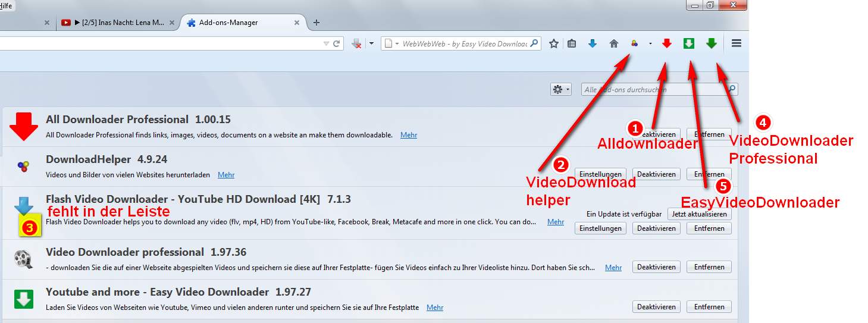
Task: Open Flash Video Downloader Einstellungen
Action: pyautogui.click(x=601, y=228)
